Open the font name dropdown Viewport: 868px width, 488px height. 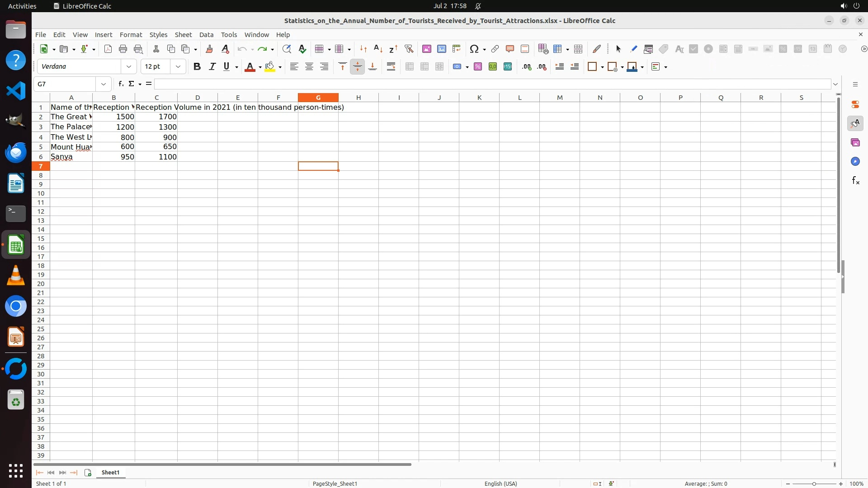(129, 67)
